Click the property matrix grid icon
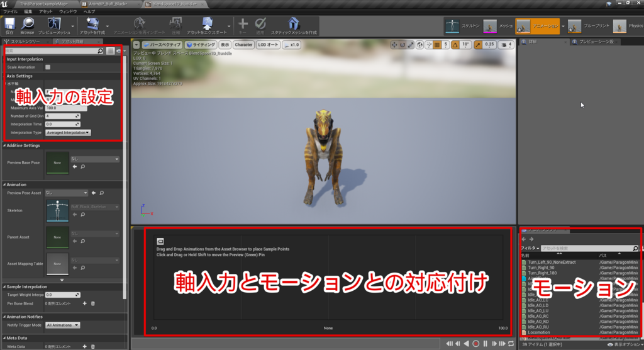This screenshot has width=644, height=350. pyautogui.click(x=110, y=51)
